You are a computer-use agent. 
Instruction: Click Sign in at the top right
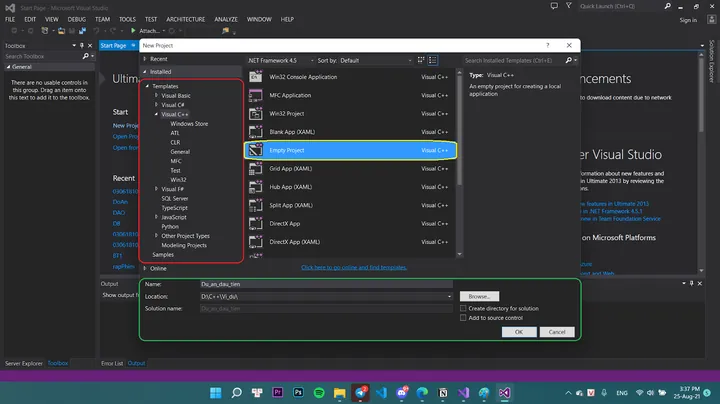(x=688, y=20)
